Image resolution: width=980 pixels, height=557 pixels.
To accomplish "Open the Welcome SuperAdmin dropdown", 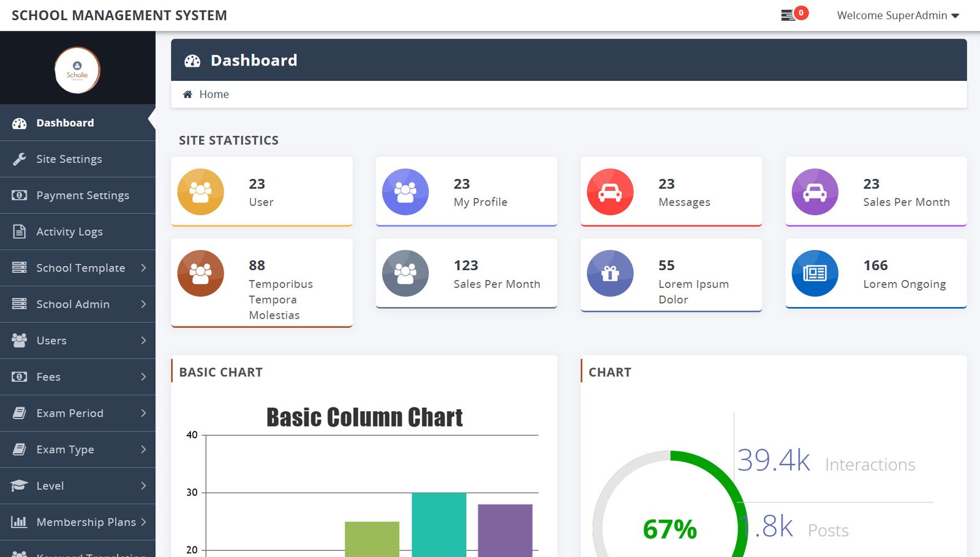I will tap(898, 15).
